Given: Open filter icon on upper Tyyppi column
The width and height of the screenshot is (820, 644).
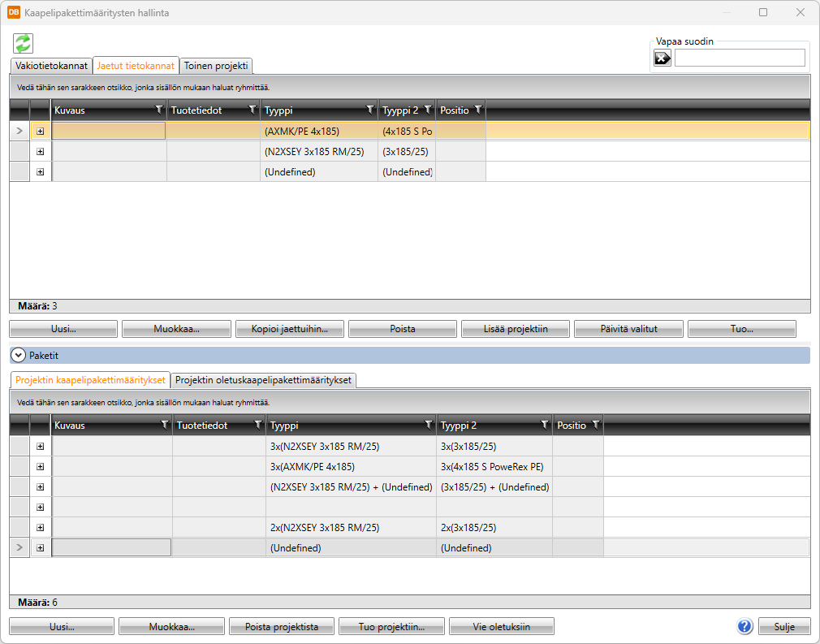Looking at the screenshot, I should (x=369, y=110).
